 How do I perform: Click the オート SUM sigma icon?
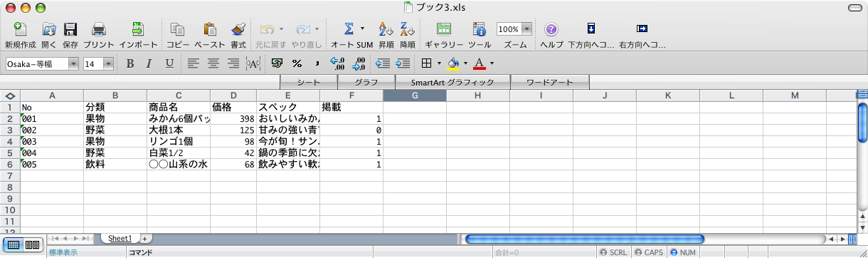(349, 29)
